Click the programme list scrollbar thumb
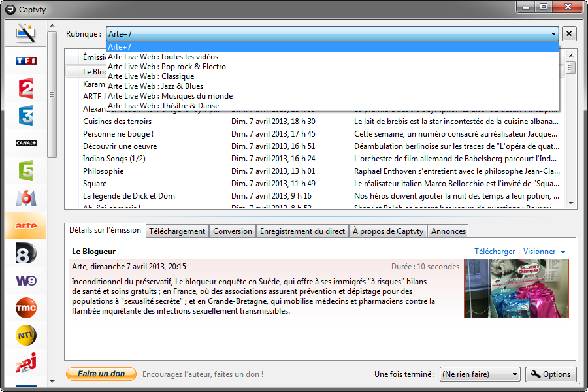Viewport: 588px width, 392px height. coord(571,67)
